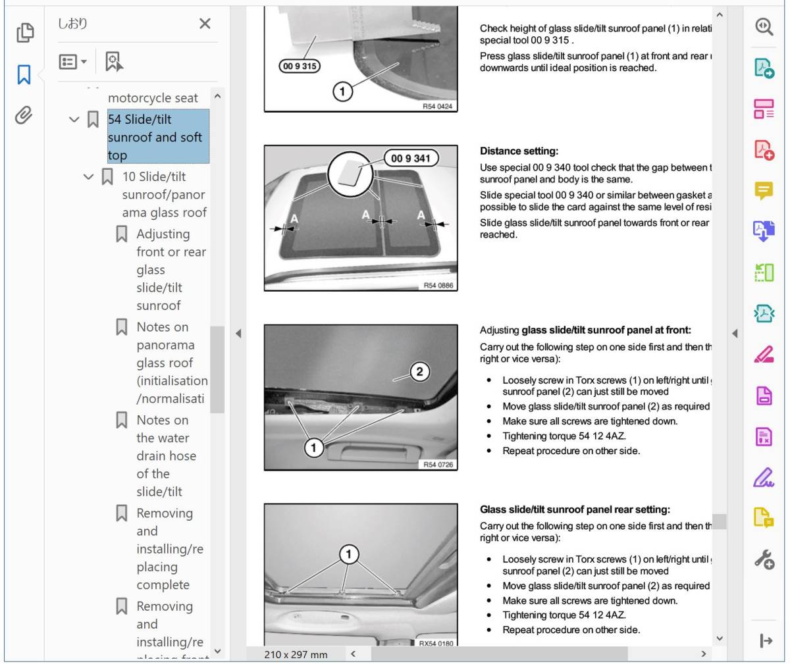
Task: Open the Protect PDF pink document tool
Action: (x=764, y=396)
